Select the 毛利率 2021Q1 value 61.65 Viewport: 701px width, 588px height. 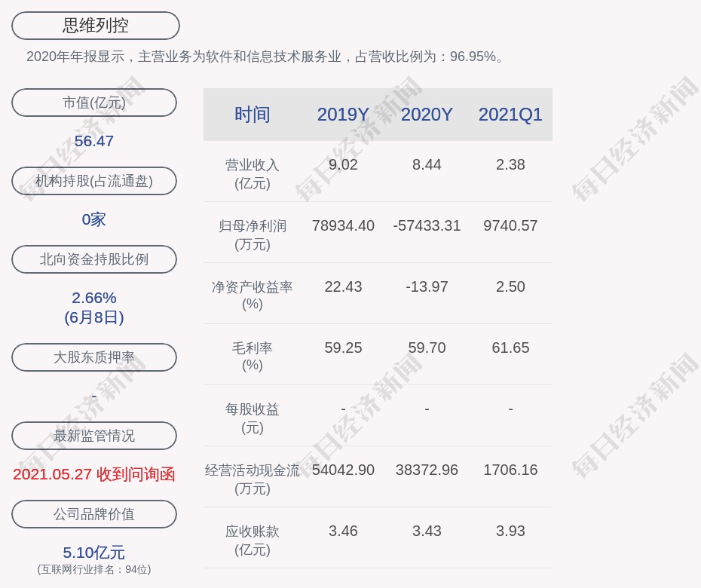[510, 348]
